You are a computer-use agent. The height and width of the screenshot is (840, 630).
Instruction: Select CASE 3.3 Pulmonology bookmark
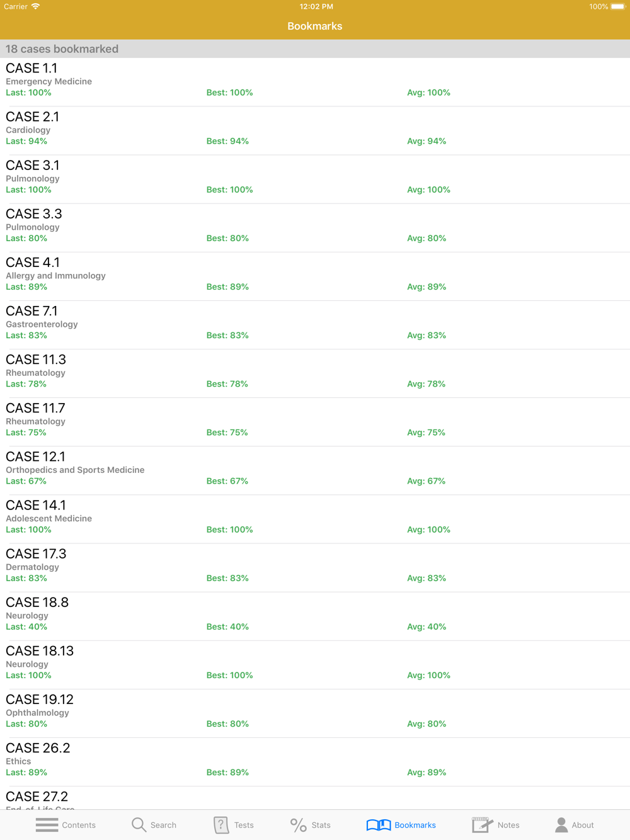(x=315, y=227)
